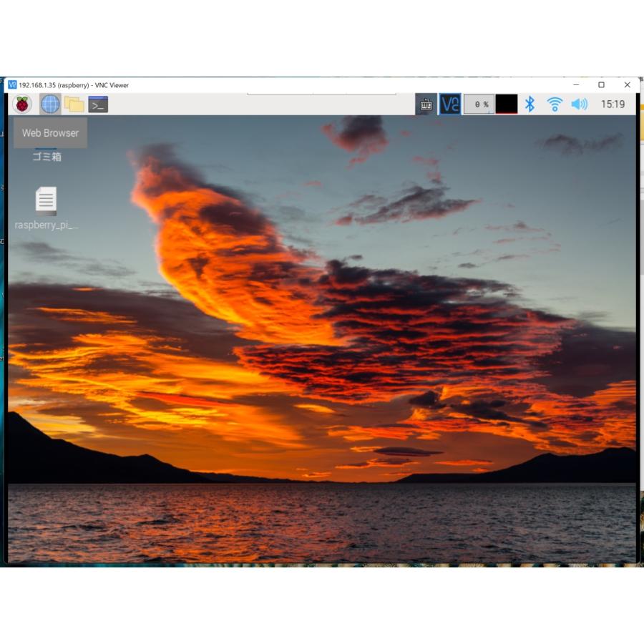Click the keyboard icon in system tray
The width and height of the screenshot is (644, 644).
[426, 104]
